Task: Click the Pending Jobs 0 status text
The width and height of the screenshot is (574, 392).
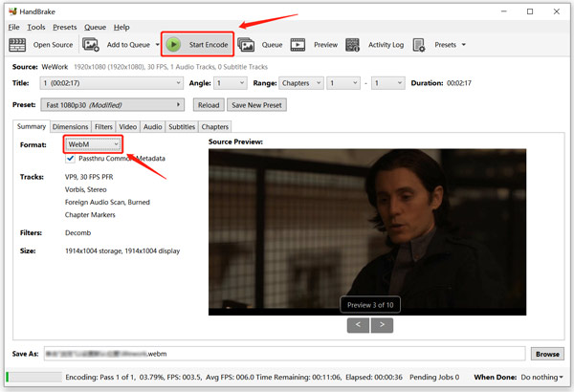Action: (x=434, y=377)
